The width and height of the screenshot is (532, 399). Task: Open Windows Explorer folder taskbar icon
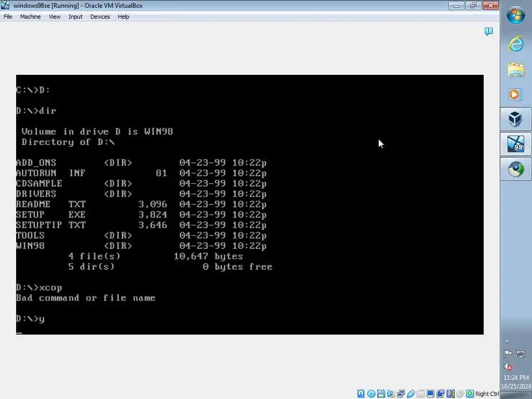(516, 70)
